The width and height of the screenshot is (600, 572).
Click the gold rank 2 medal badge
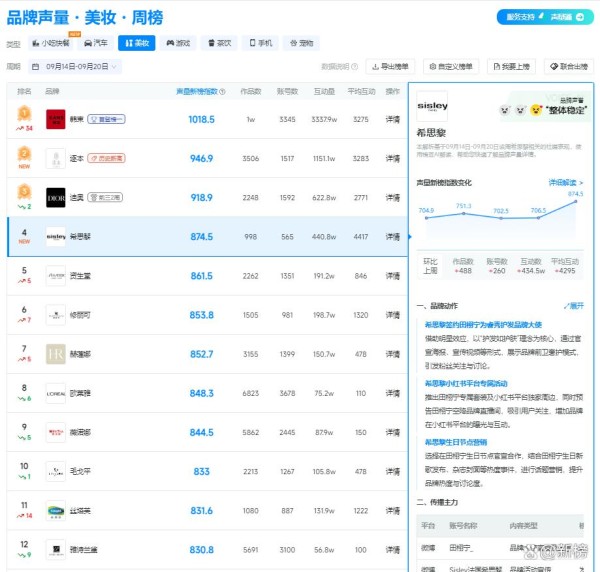point(24,154)
